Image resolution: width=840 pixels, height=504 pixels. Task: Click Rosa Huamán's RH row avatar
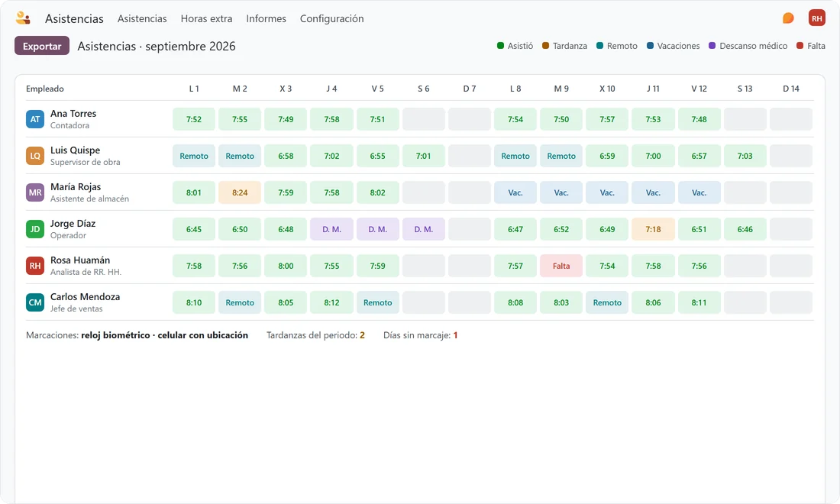tap(35, 266)
